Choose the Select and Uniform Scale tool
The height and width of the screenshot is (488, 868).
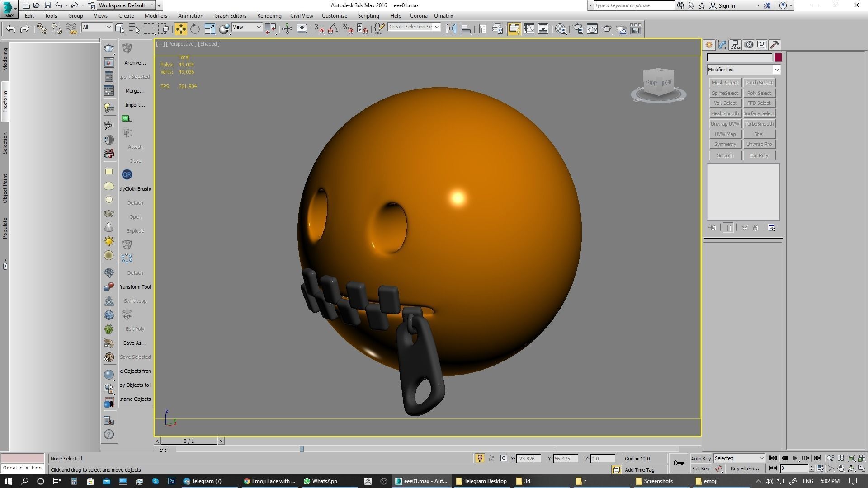tap(210, 29)
